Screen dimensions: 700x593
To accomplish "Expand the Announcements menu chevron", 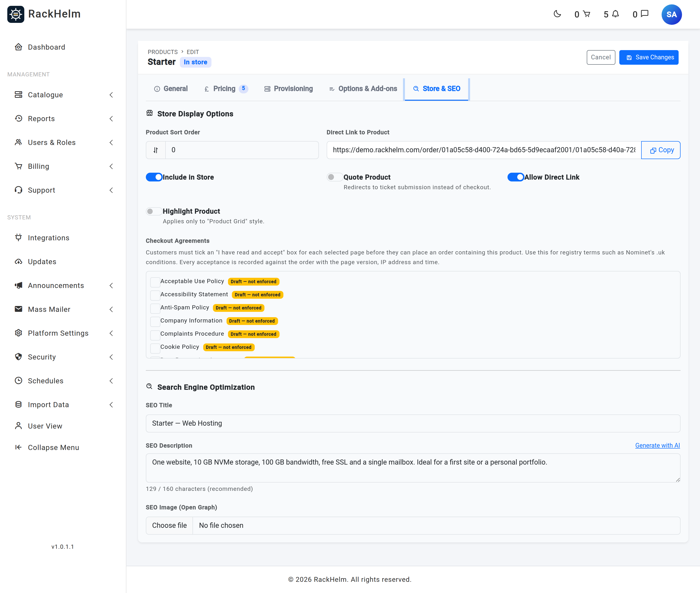I will click(111, 285).
